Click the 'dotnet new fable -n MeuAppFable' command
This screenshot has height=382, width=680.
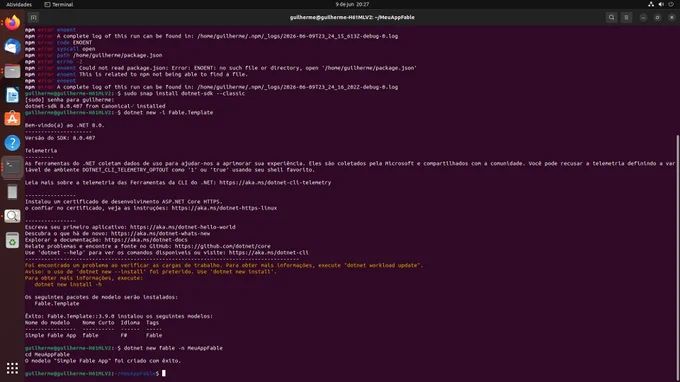pyautogui.click(x=173, y=348)
